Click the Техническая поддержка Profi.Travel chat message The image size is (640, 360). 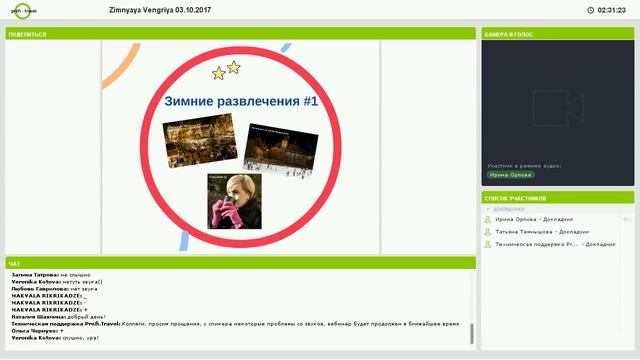(235, 324)
